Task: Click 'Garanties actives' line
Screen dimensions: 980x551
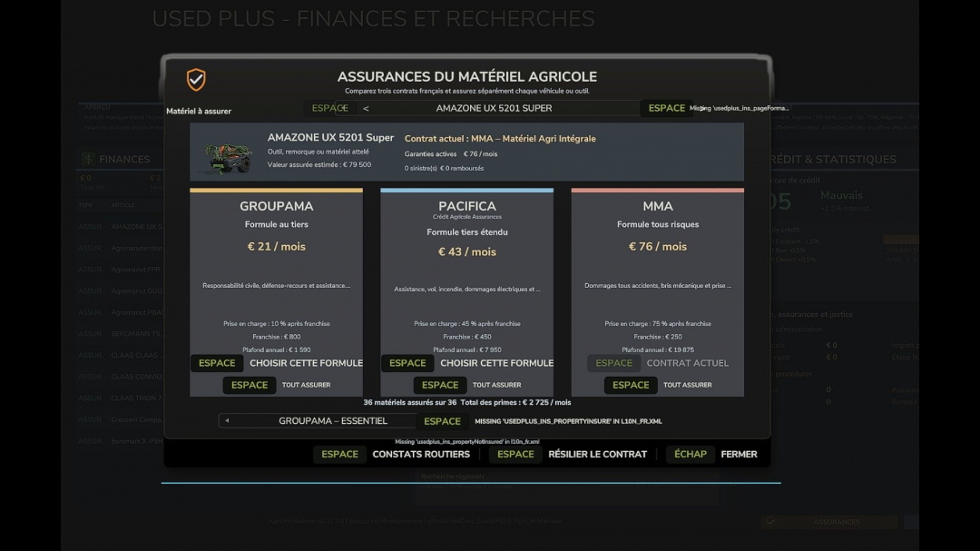Action: 451,153
